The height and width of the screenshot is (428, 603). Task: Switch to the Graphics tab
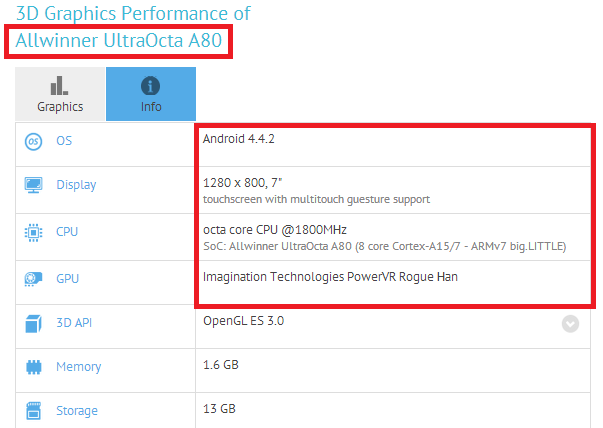pyautogui.click(x=60, y=94)
